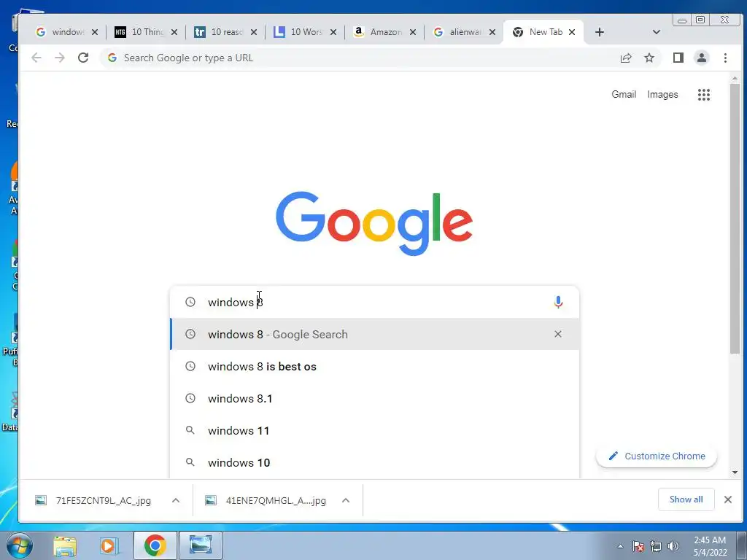Share this page via the share icon
The image size is (747, 560).
click(x=625, y=58)
